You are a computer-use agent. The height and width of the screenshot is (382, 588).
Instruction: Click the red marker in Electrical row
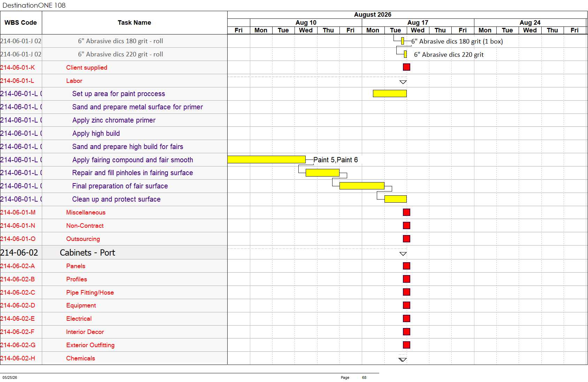[406, 319]
